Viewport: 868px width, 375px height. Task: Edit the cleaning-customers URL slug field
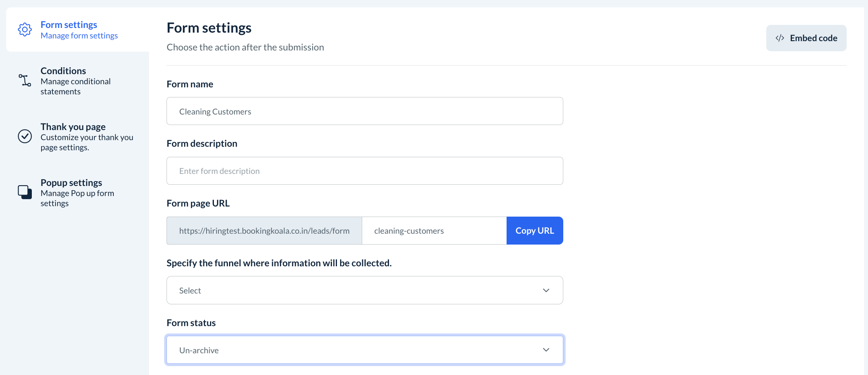point(434,231)
